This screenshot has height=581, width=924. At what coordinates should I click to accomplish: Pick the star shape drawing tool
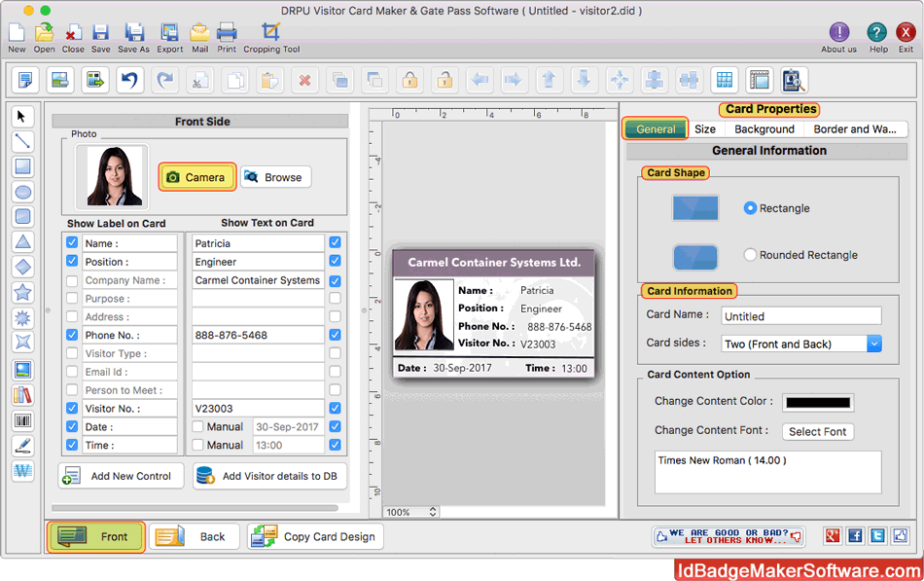[23, 292]
